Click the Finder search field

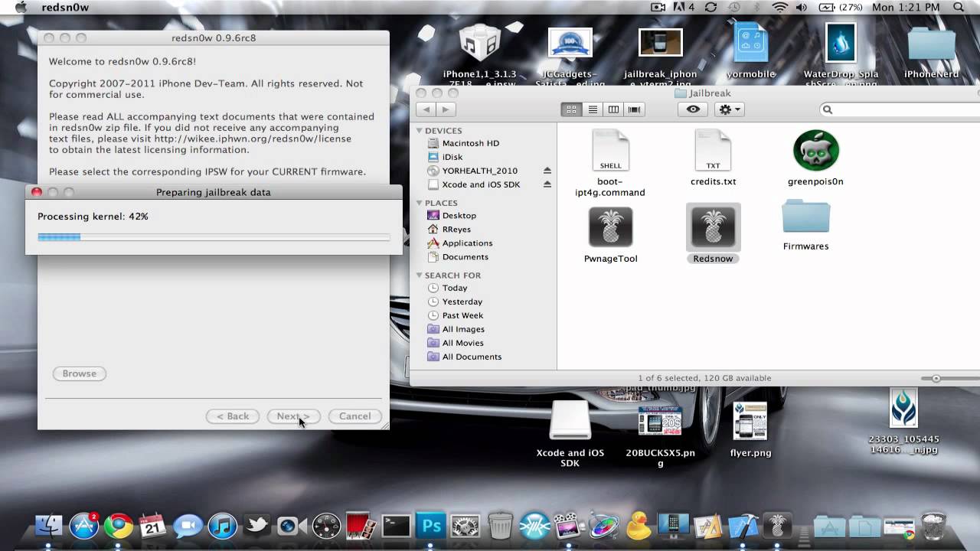900,109
